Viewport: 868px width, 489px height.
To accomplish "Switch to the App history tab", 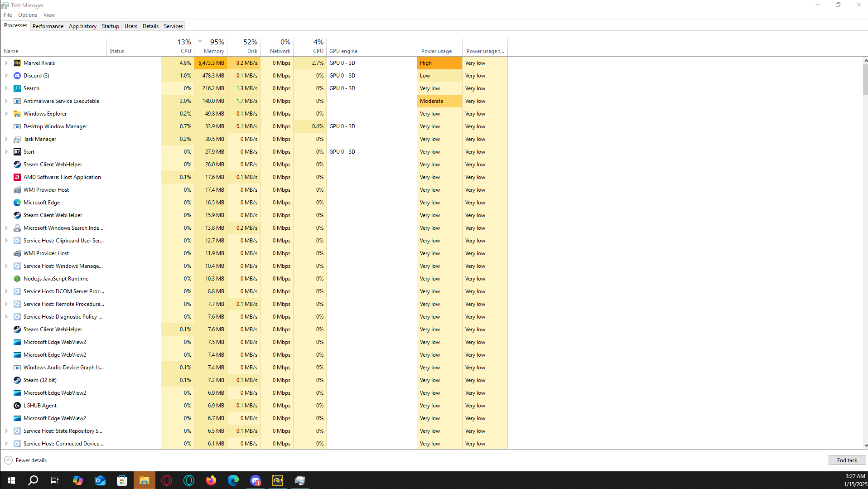I will [82, 26].
